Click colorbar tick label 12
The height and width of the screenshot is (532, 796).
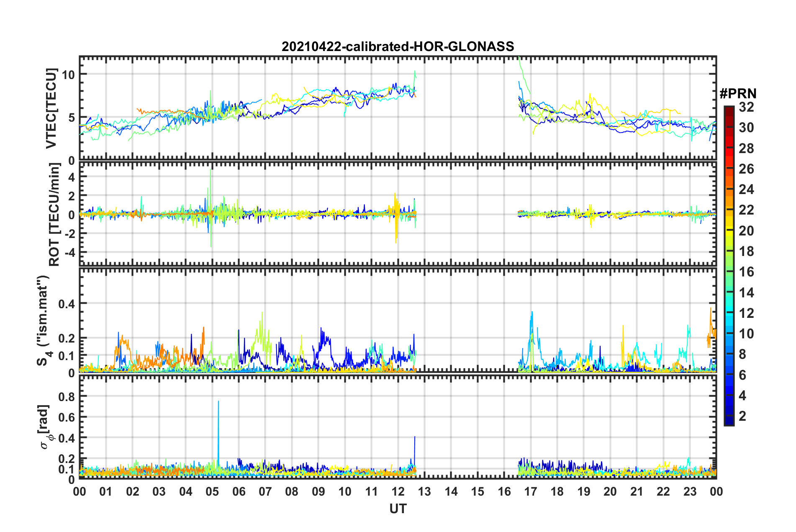coord(746,313)
